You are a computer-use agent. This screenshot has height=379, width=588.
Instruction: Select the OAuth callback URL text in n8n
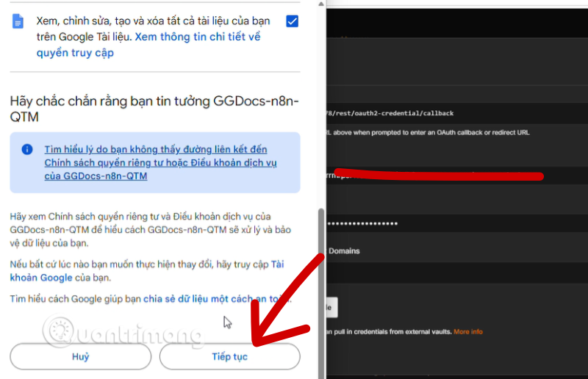pos(390,113)
